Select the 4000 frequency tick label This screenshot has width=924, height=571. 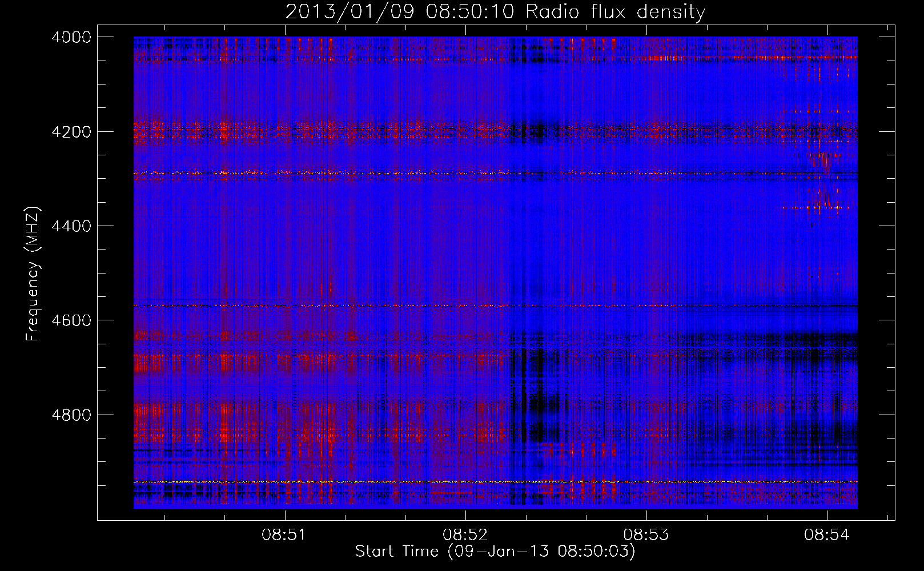tap(71, 37)
